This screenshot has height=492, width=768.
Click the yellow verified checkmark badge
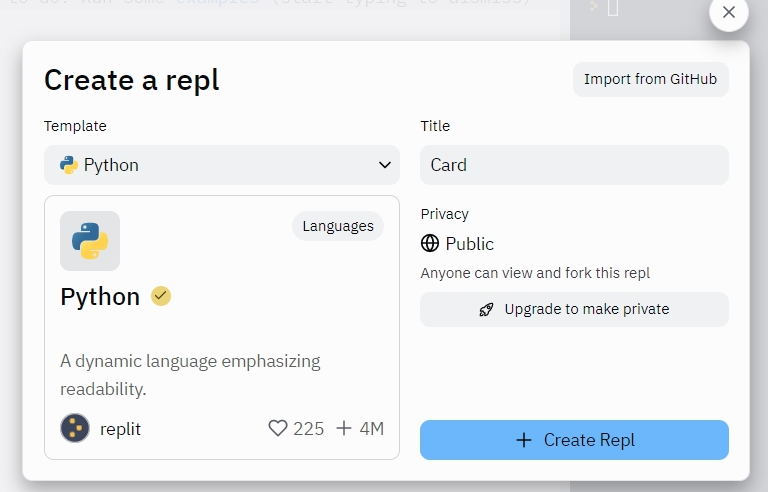click(161, 296)
